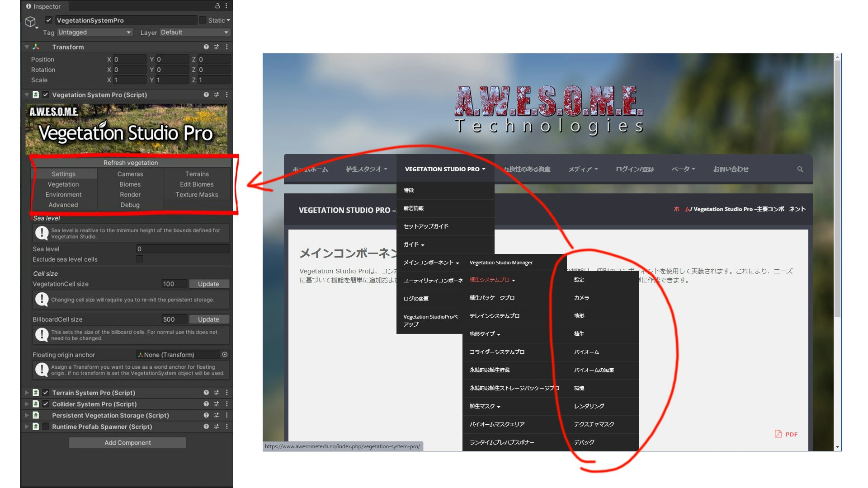The width and height of the screenshot is (868, 488).
Task: Open the Tag Untagged dropdown
Action: click(94, 33)
